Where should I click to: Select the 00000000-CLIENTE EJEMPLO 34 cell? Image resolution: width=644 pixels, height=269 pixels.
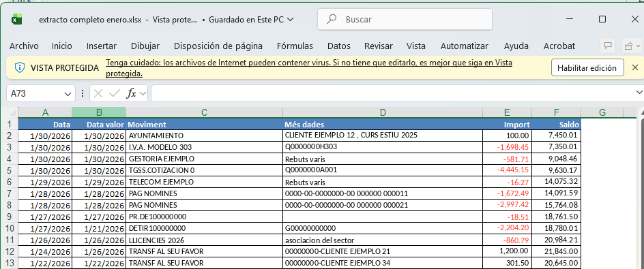coord(383,263)
